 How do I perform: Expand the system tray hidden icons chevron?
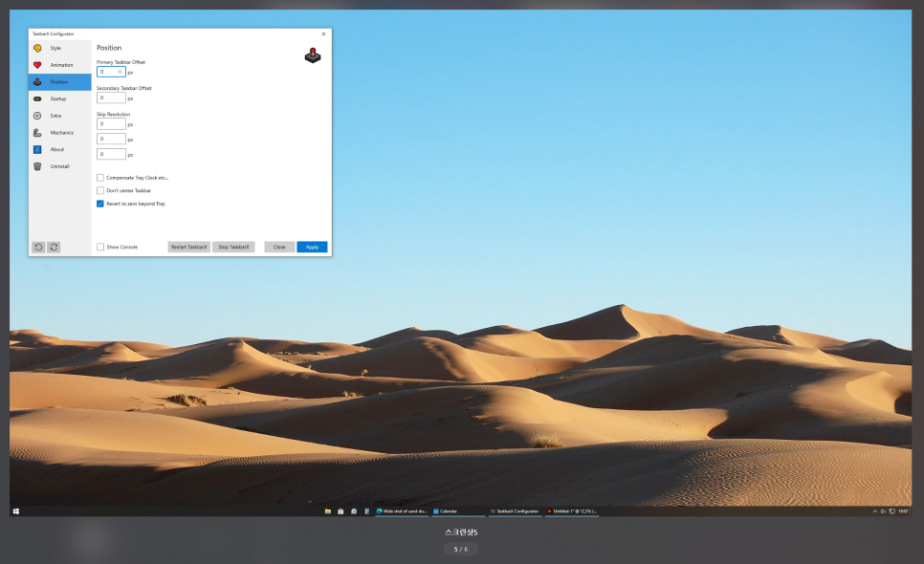tap(874, 511)
